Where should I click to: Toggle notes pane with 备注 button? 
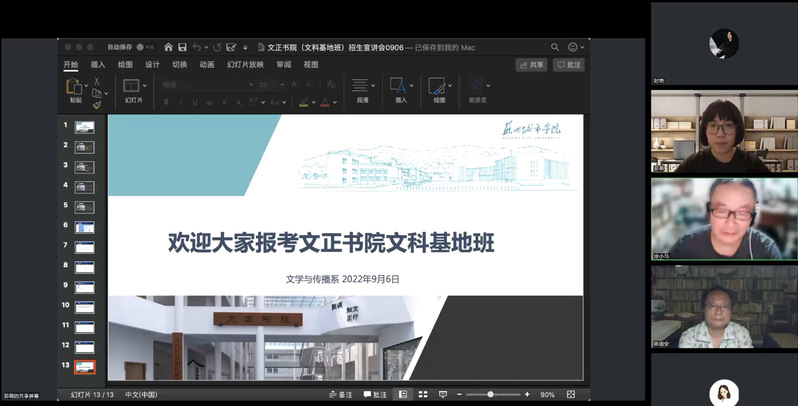341,395
